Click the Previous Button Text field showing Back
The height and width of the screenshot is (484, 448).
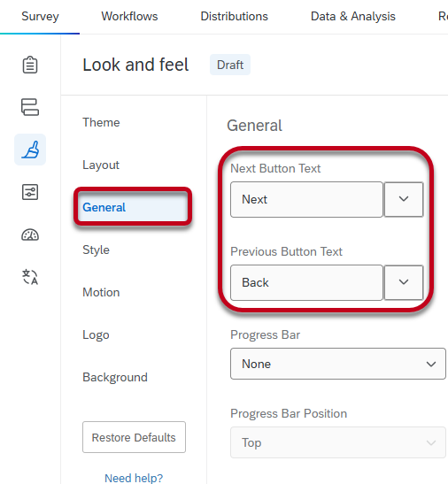pos(306,282)
